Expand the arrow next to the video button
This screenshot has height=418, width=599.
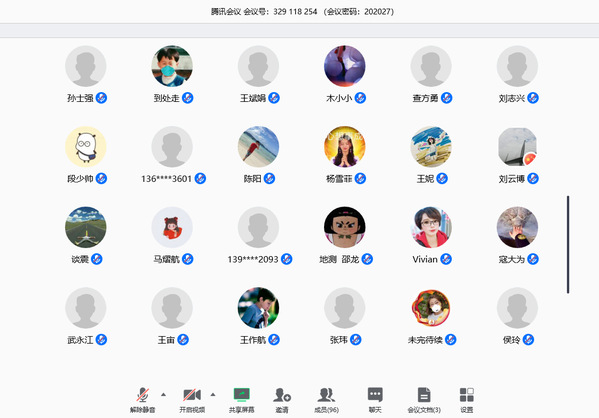213,394
